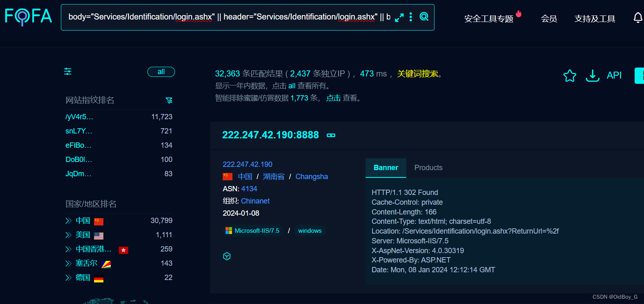644x304 pixels.
Task: Switch to the Banner tab
Action: (x=386, y=168)
